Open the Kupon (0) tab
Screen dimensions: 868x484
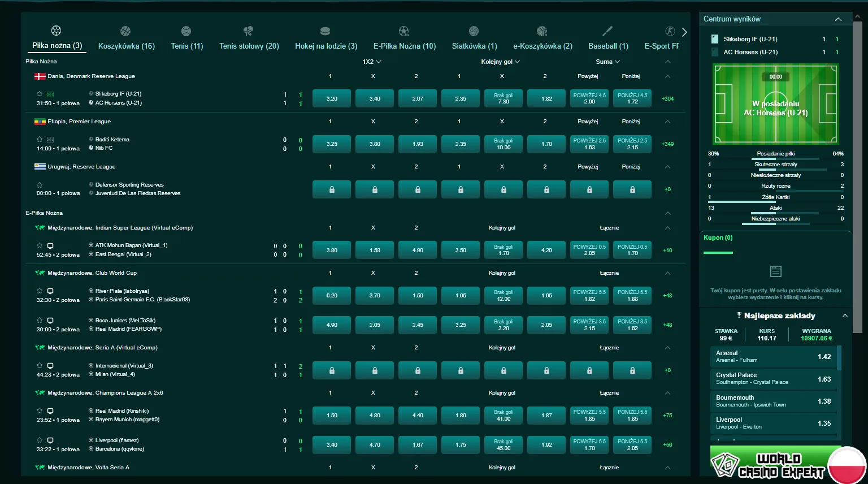point(718,238)
